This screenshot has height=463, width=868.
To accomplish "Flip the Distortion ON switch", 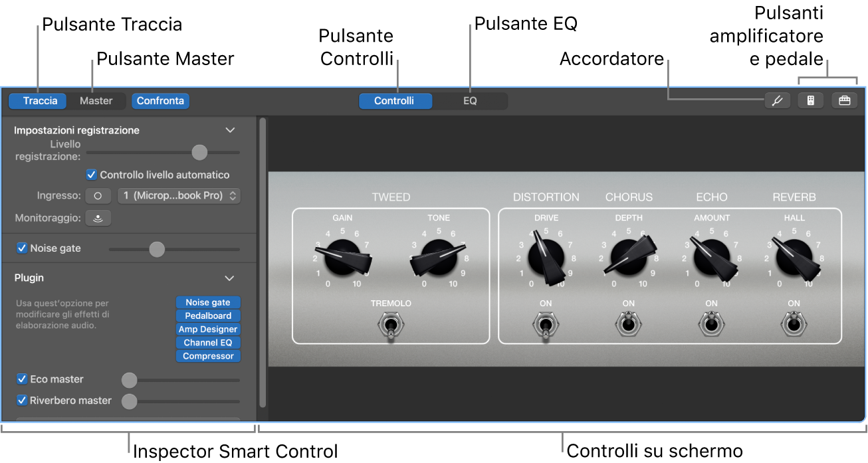I will point(546,325).
